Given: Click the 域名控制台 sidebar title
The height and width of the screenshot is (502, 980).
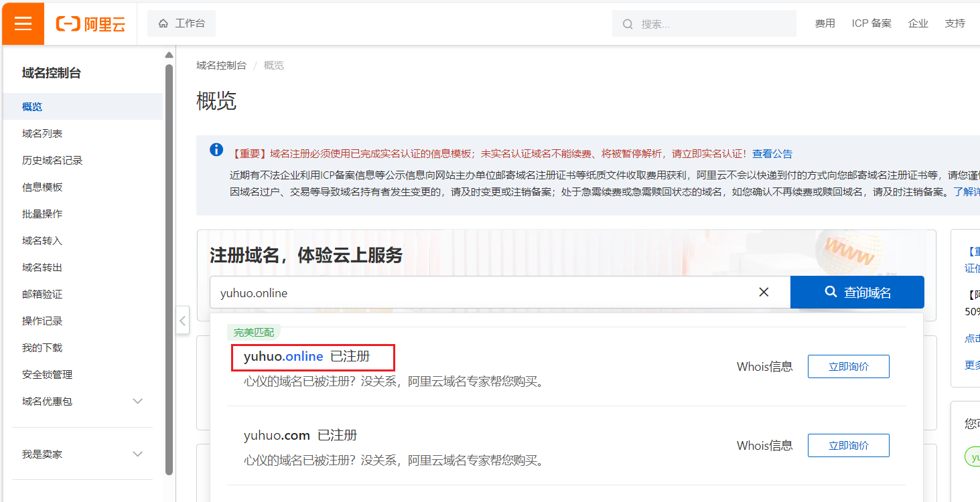Looking at the screenshot, I should tap(52, 74).
